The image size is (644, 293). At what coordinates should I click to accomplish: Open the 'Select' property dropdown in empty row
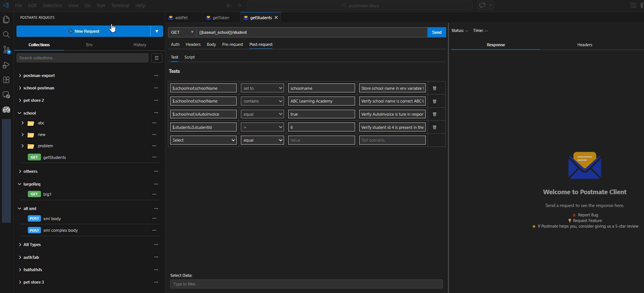click(x=203, y=140)
